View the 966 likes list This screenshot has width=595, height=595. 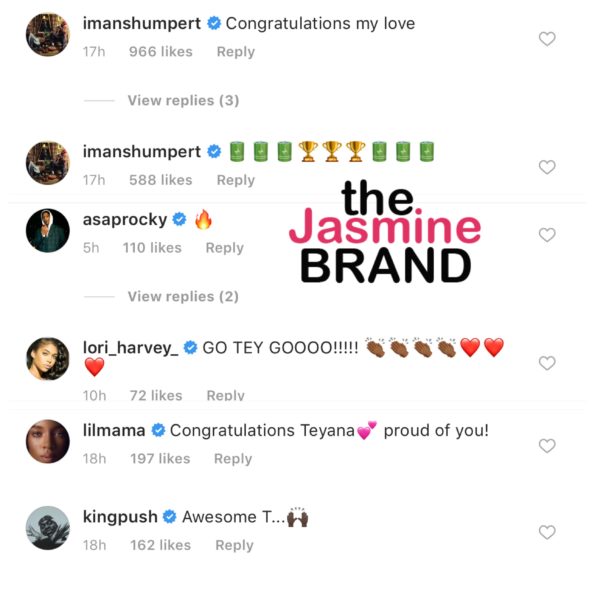pyautogui.click(x=161, y=52)
